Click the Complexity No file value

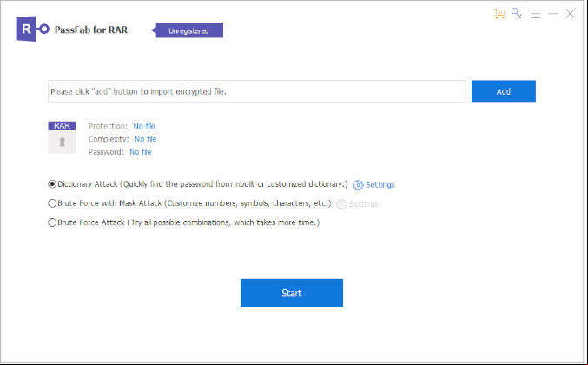click(x=146, y=139)
